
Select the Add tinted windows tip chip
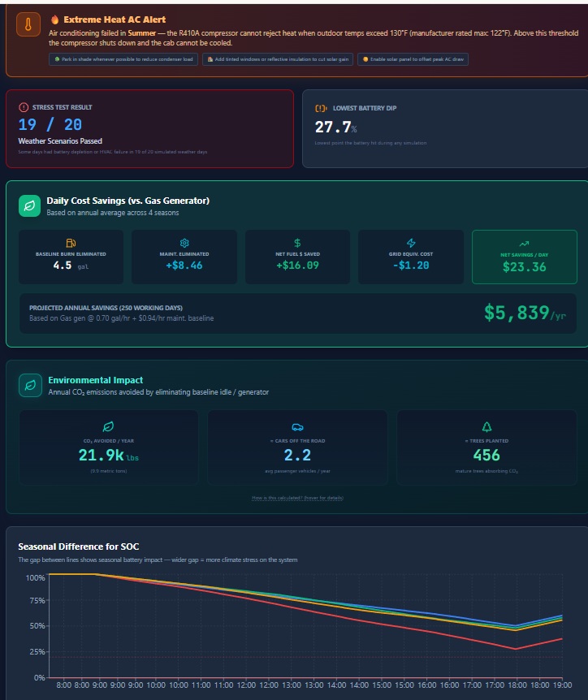coord(278,59)
